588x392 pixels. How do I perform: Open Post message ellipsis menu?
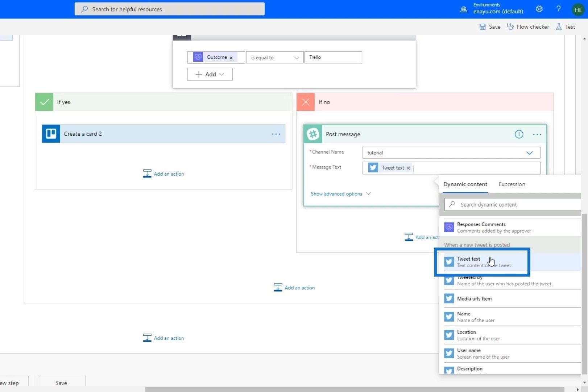click(x=537, y=134)
